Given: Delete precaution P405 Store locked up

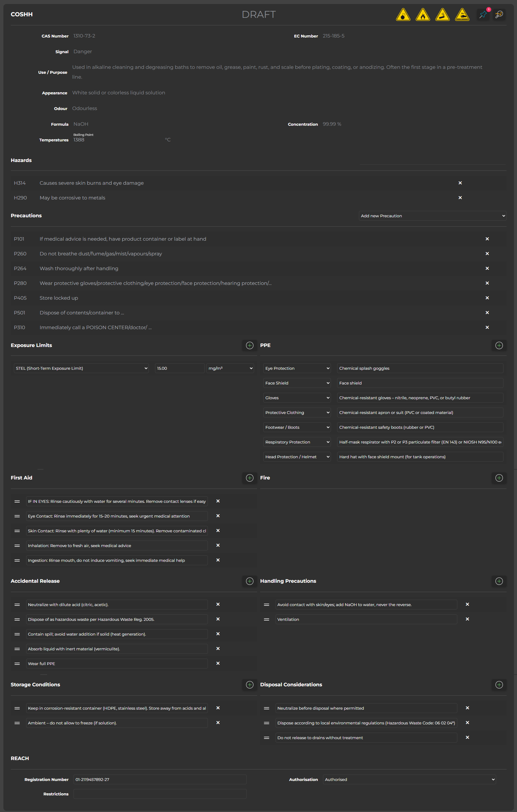Looking at the screenshot, I should (x=487, y=298).
